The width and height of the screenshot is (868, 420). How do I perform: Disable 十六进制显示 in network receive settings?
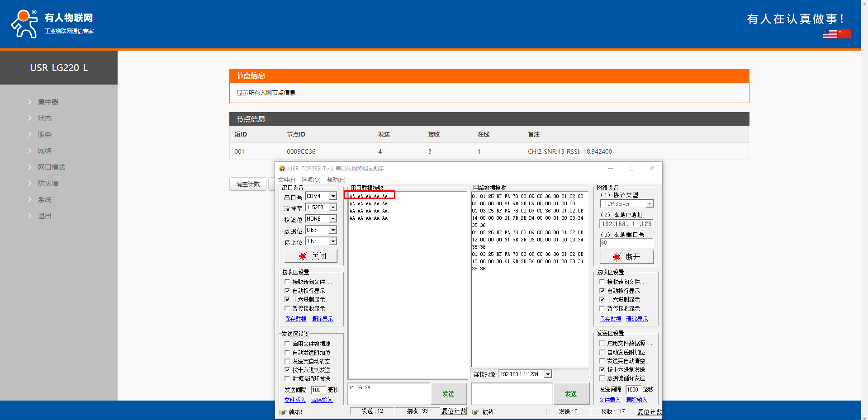[602, 299]
